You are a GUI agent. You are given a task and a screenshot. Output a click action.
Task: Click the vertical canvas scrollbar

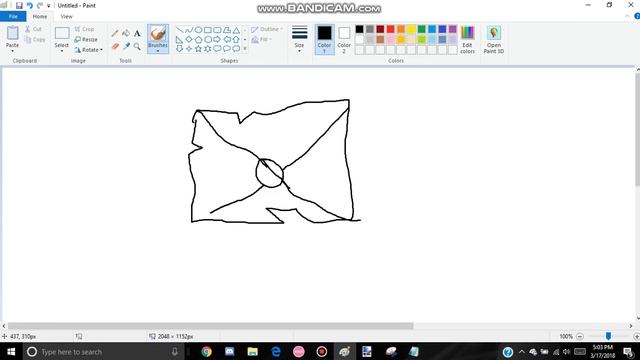pos(637,131)
